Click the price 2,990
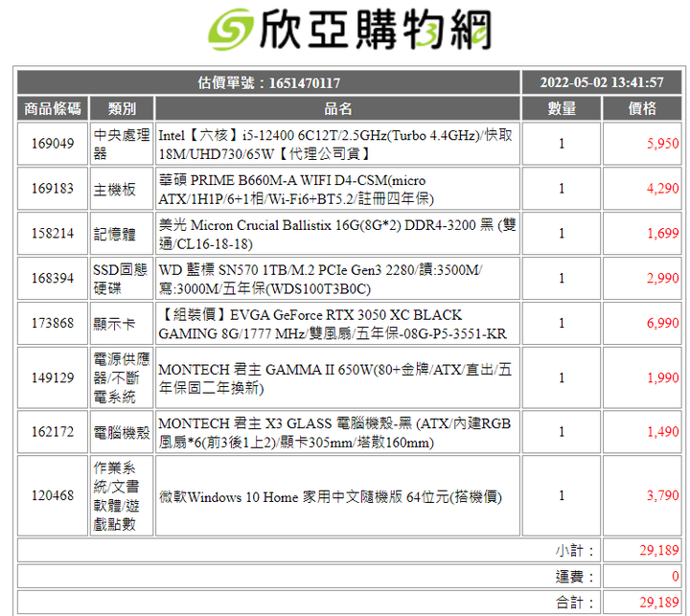 662,278
